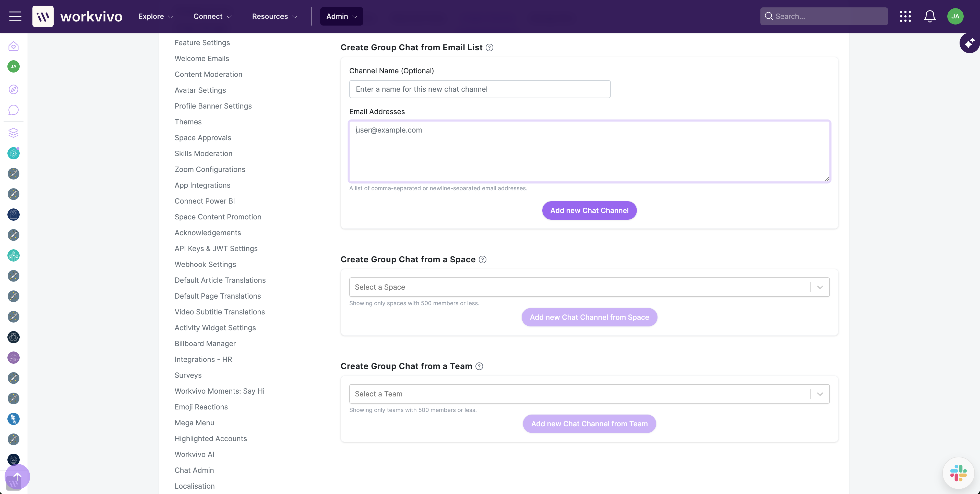Open Skills Moderation
This screenshot has height=494, width=980.
coord(204,154)
